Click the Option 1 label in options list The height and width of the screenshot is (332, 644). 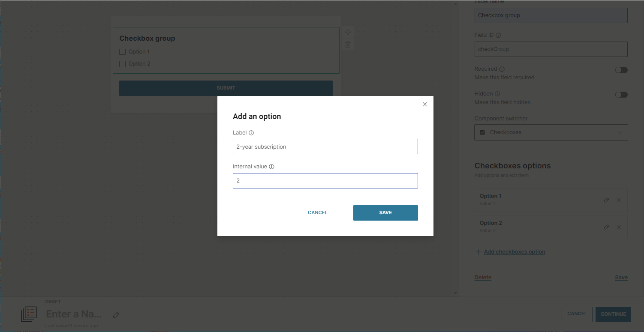tap(491, 196)
